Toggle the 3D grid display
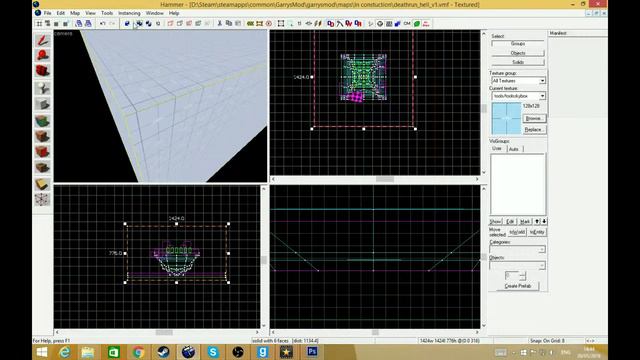Image resolution: width=640 pixels, height=360 pixels. pos(48,24)
